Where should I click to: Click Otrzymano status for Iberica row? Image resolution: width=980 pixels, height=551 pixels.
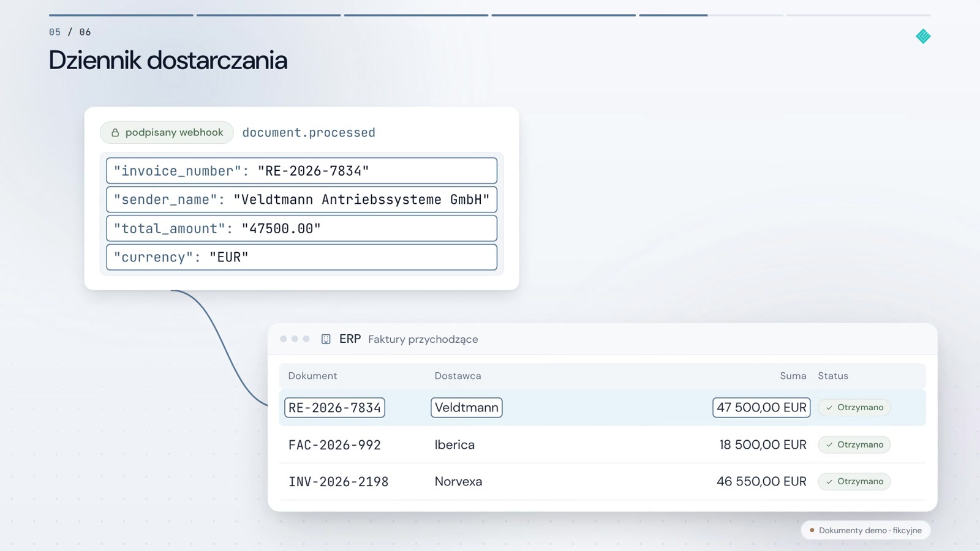854,445
